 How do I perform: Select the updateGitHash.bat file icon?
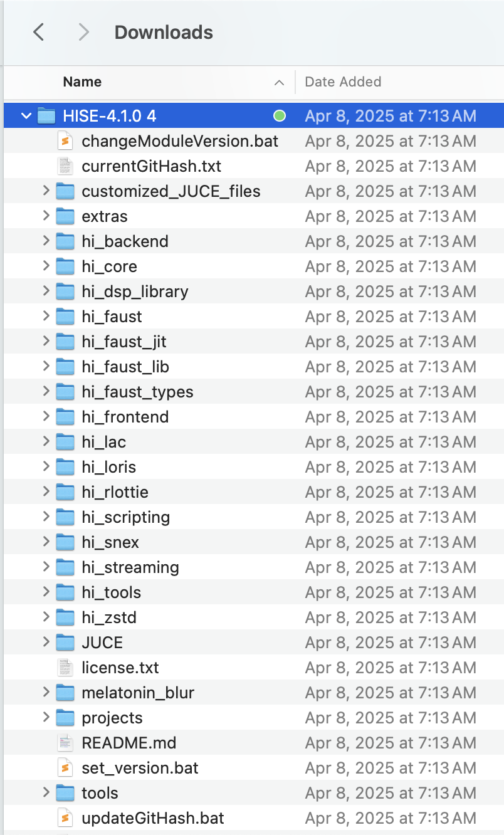coord(65,818)
